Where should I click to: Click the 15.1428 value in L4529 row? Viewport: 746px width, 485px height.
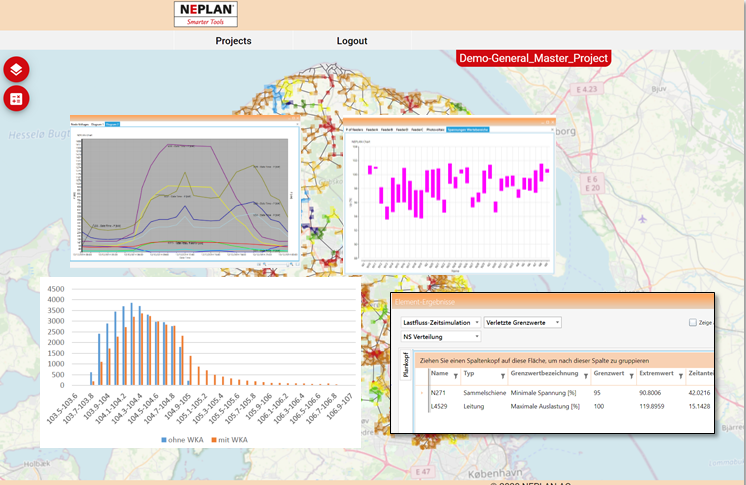pyautogui.click(x=699, y=406)
